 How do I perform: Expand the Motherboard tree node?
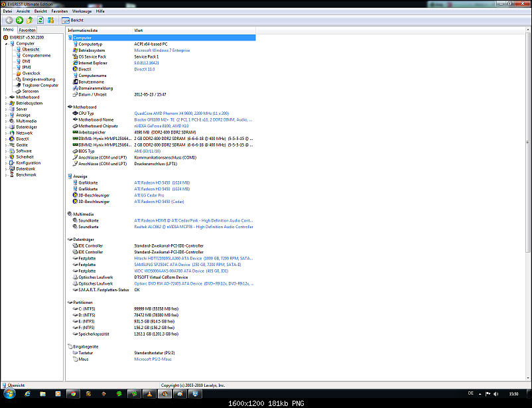[5, 97]
